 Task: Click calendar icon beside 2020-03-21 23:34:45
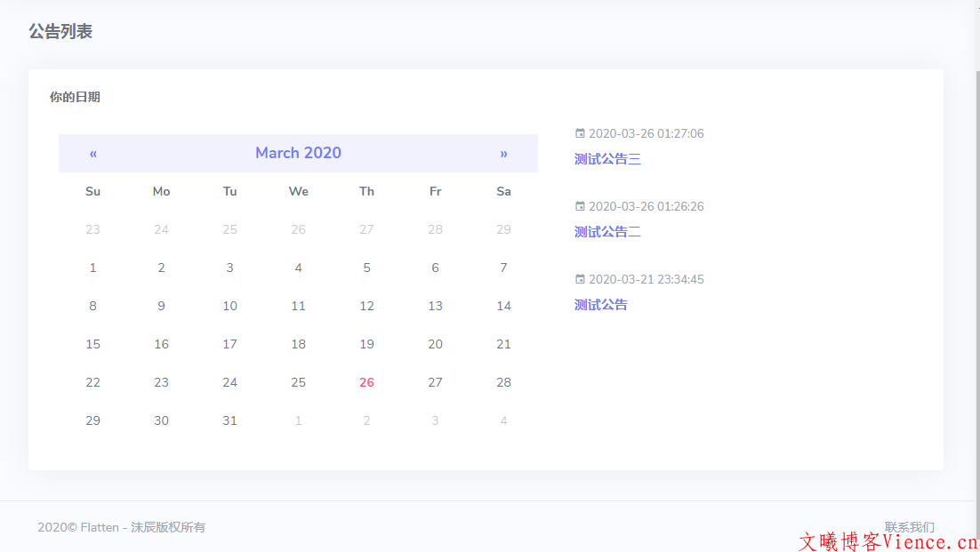[580, 279]
